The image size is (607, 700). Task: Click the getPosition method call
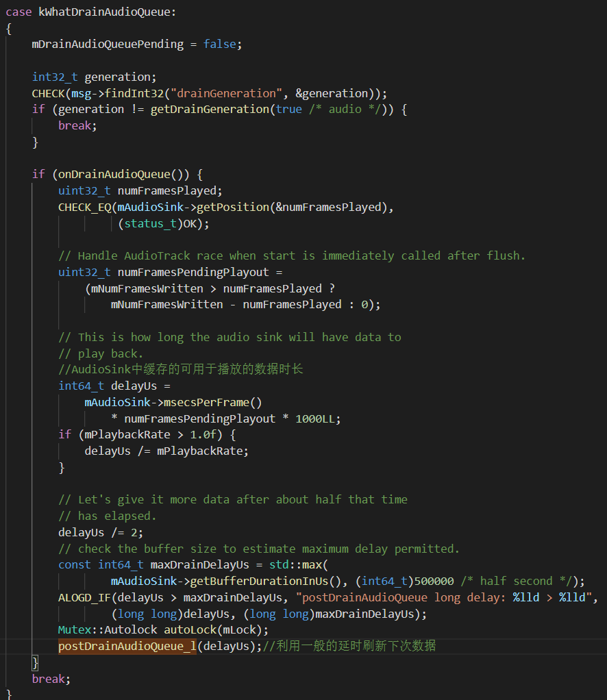233,207
